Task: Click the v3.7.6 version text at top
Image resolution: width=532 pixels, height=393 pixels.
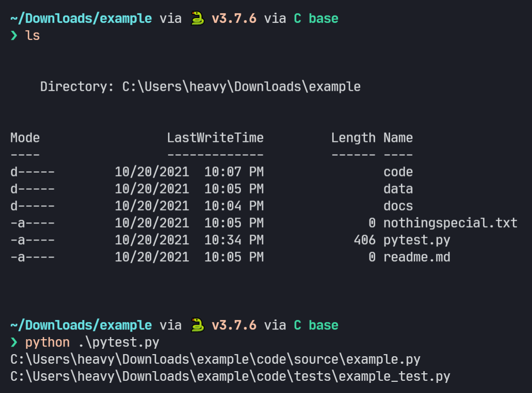Action: pyautogui.click(x=234, y=18)
